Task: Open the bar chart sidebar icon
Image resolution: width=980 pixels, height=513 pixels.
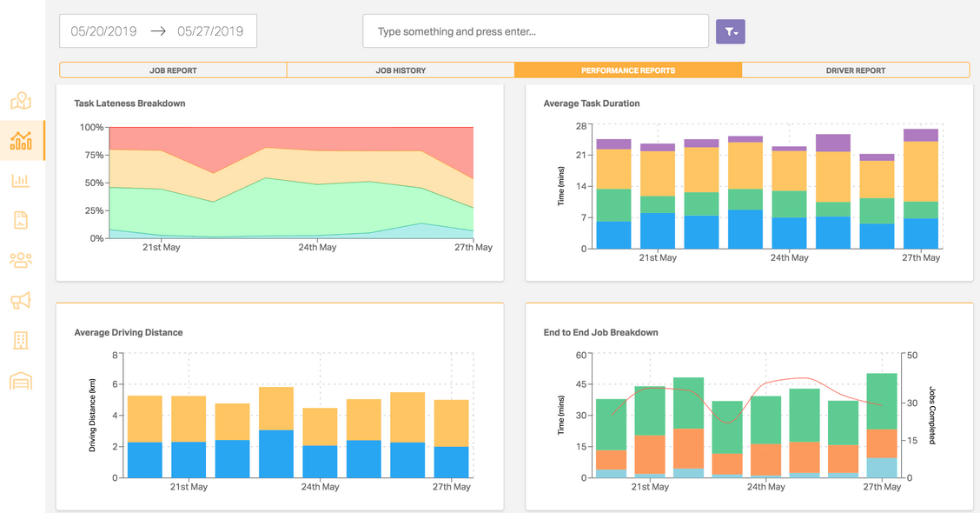Action: click(21, 181)
